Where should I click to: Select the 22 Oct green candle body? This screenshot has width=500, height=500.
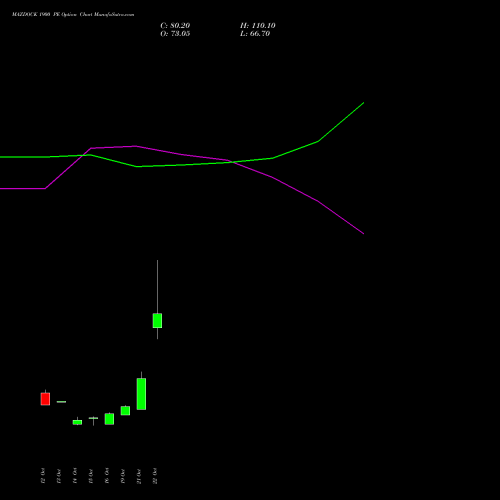(157, 321)
